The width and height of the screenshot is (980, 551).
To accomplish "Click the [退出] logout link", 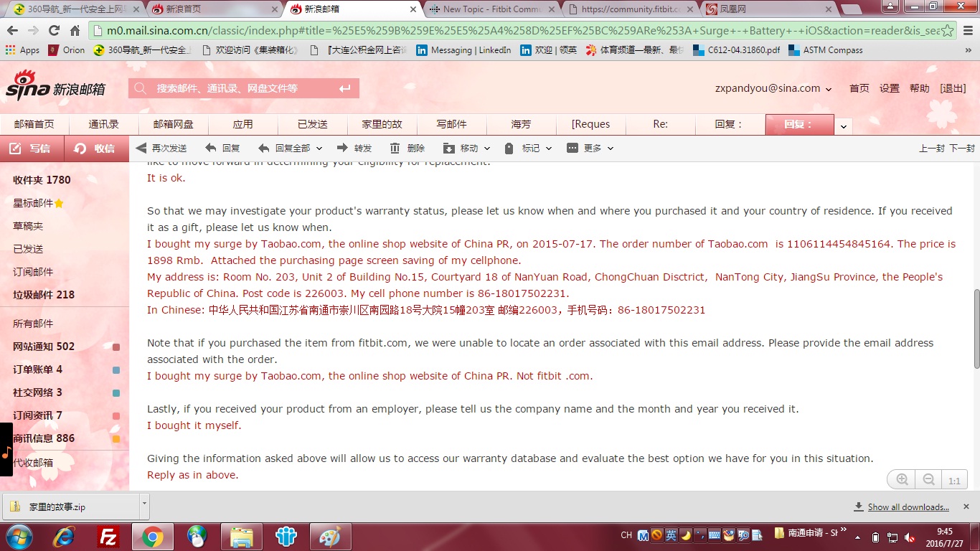I will [953, 88].
